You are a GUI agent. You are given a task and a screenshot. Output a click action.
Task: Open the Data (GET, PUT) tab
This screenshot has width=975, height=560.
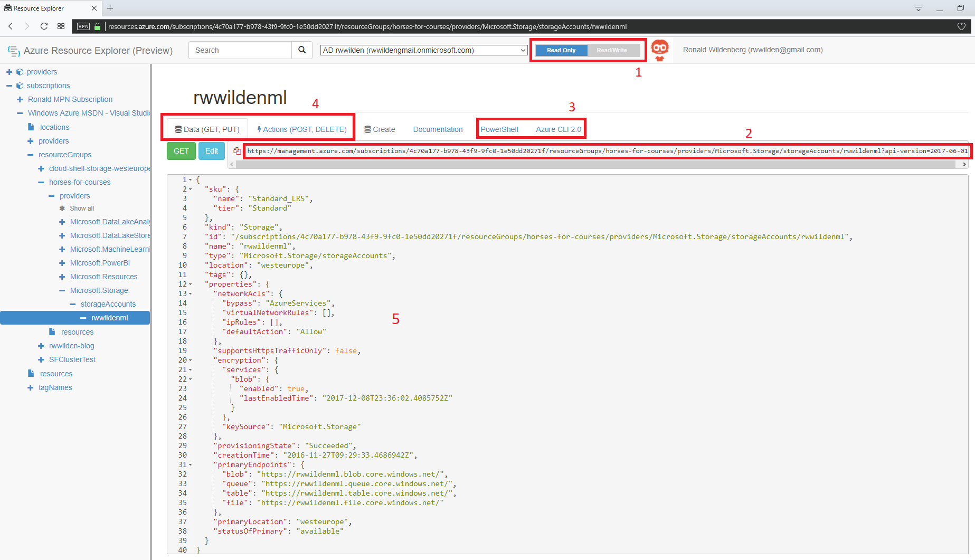[207, 129]
